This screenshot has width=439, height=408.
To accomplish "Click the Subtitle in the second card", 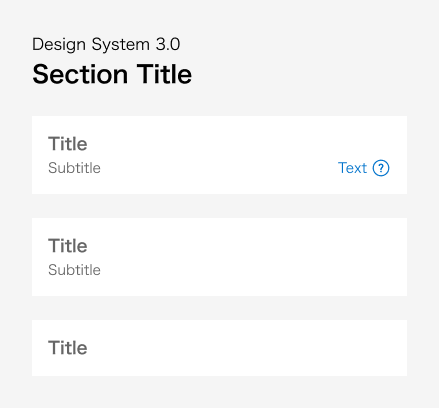I will (74, 270).
